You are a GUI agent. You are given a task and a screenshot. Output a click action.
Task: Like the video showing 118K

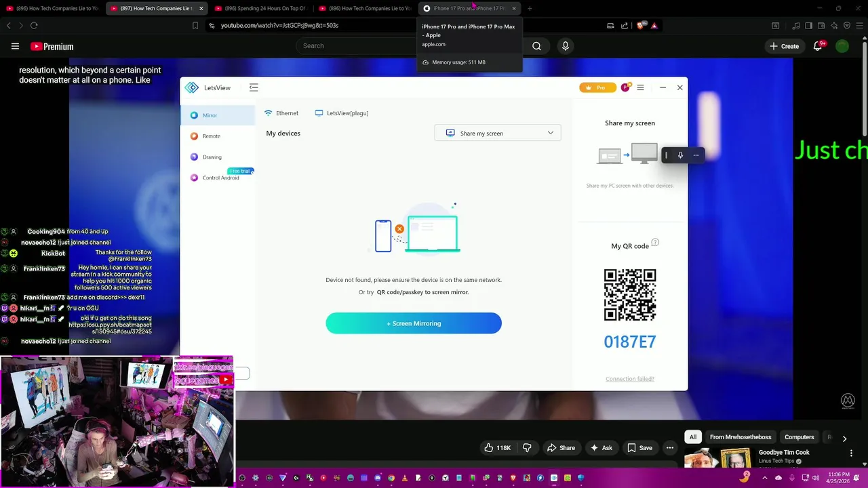click(x=497, y=447)
